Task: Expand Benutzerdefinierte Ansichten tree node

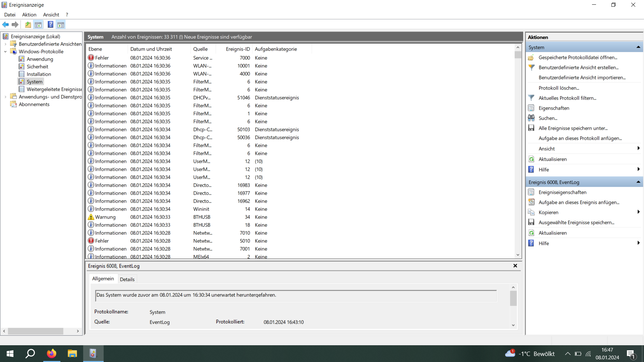Action: pyautogui.click(x=5, y=44)
